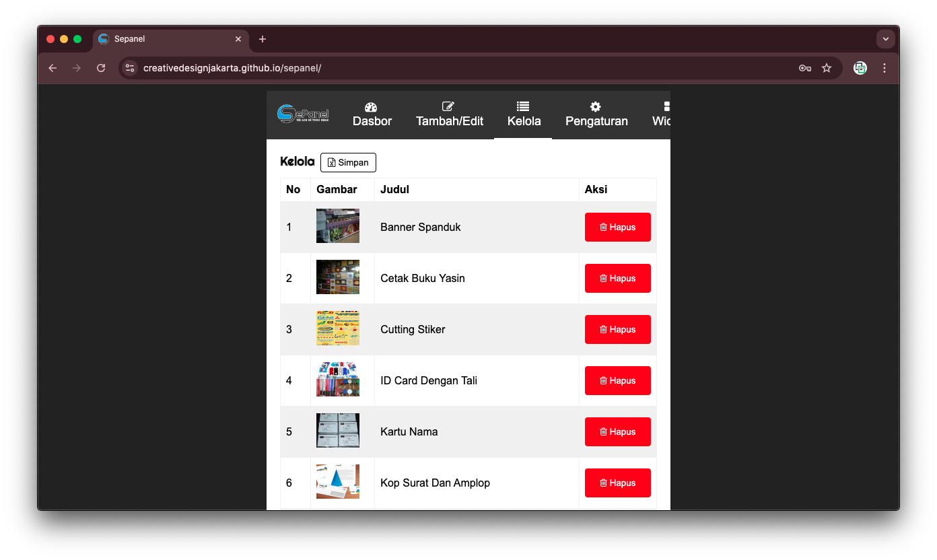The height and width of the screenshot is (560, 937).
Task: Delete the Kartu Nama row
Action: pos(618,431)
